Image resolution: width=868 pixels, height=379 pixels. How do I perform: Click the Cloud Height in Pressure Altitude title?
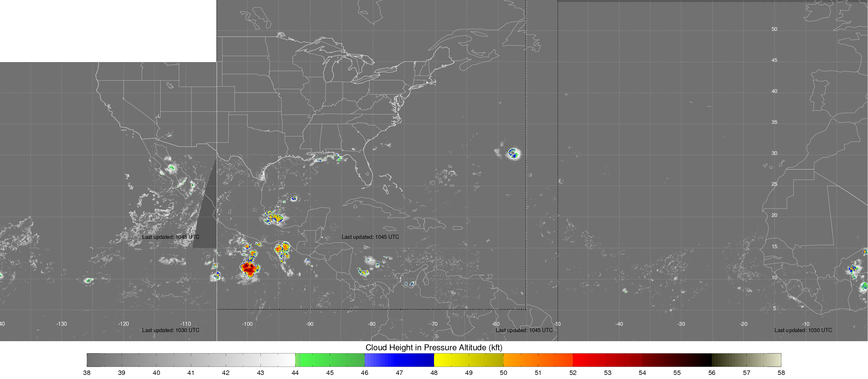coord(434,347)
